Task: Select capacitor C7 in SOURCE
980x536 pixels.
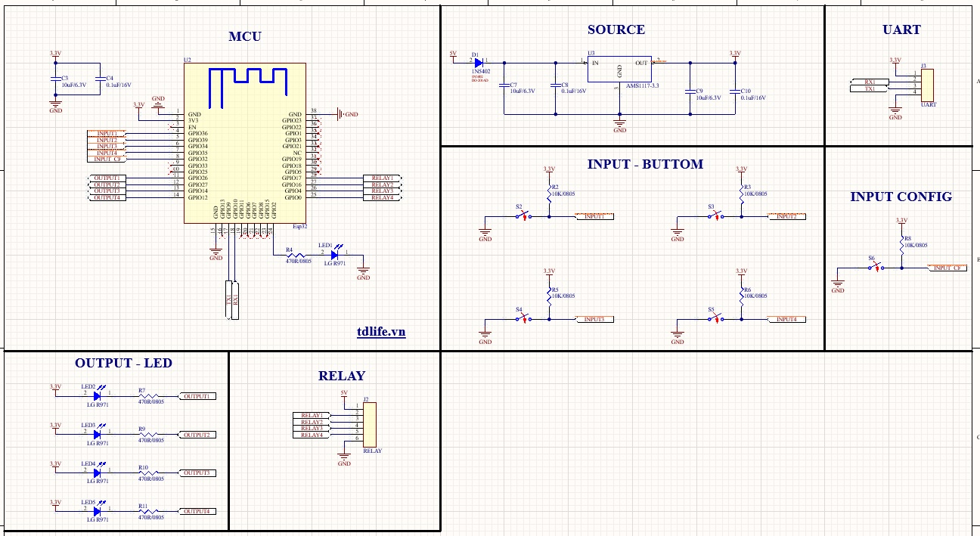Action: (x=504, y=87)
